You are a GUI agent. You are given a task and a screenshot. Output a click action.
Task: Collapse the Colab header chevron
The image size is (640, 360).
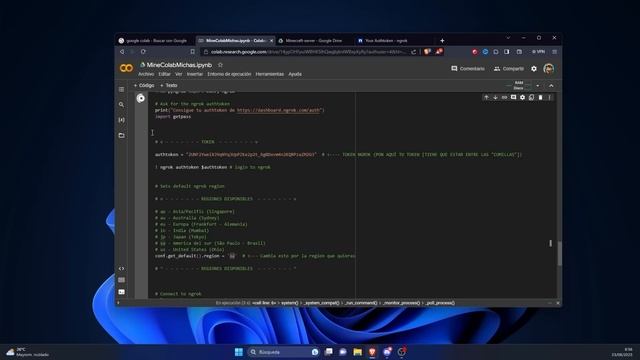(x=551, y=86)
